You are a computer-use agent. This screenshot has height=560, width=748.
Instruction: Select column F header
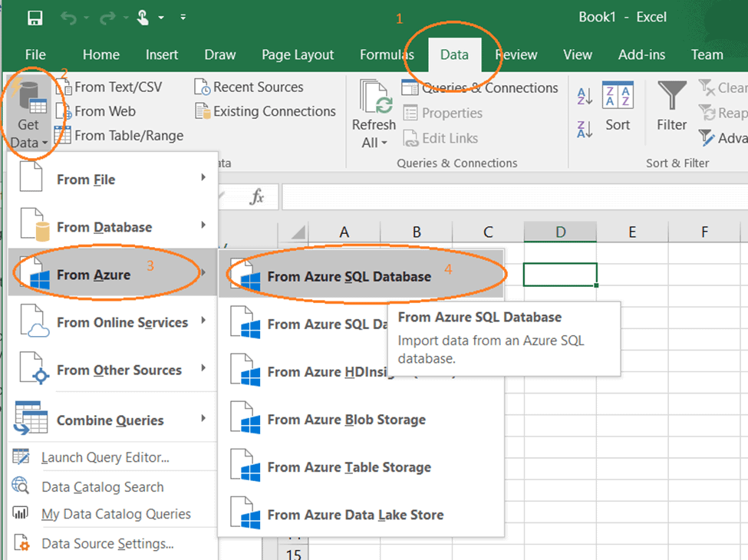704,232
